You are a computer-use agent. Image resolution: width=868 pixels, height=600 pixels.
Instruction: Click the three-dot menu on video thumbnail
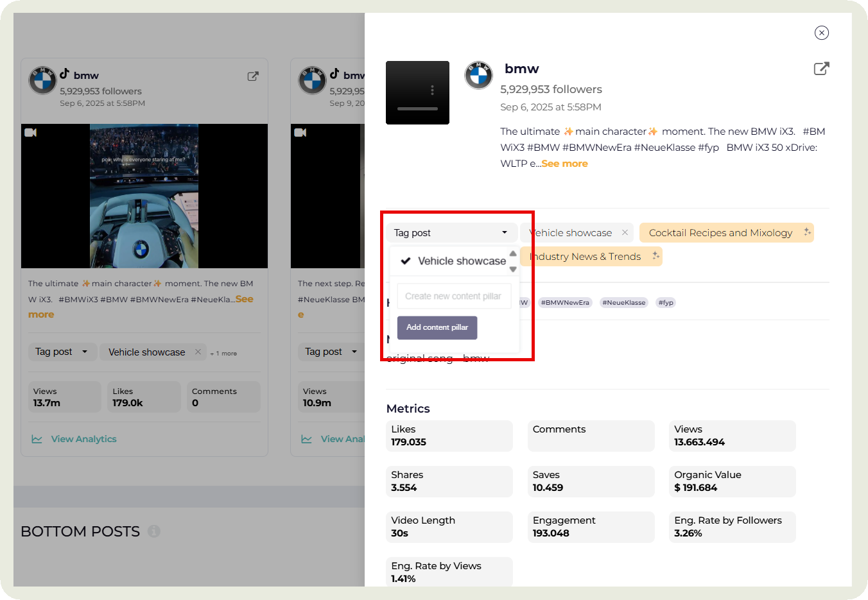tap(432, 90)
